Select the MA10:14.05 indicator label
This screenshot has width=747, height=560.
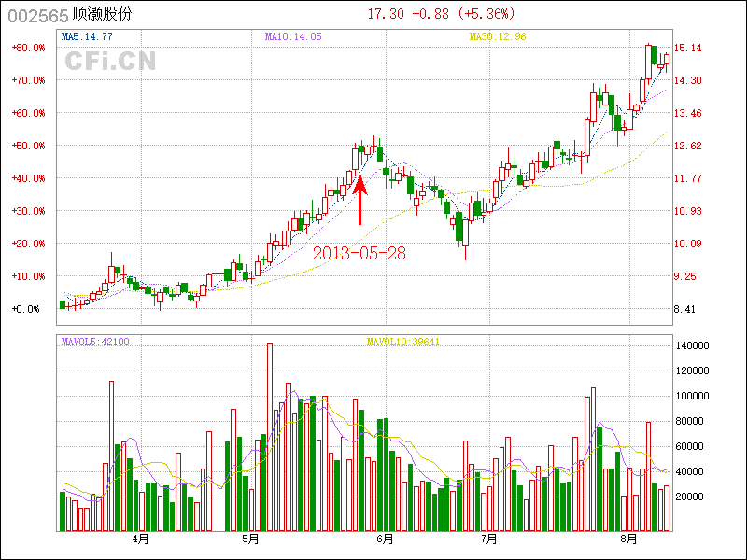pos(293,37)
